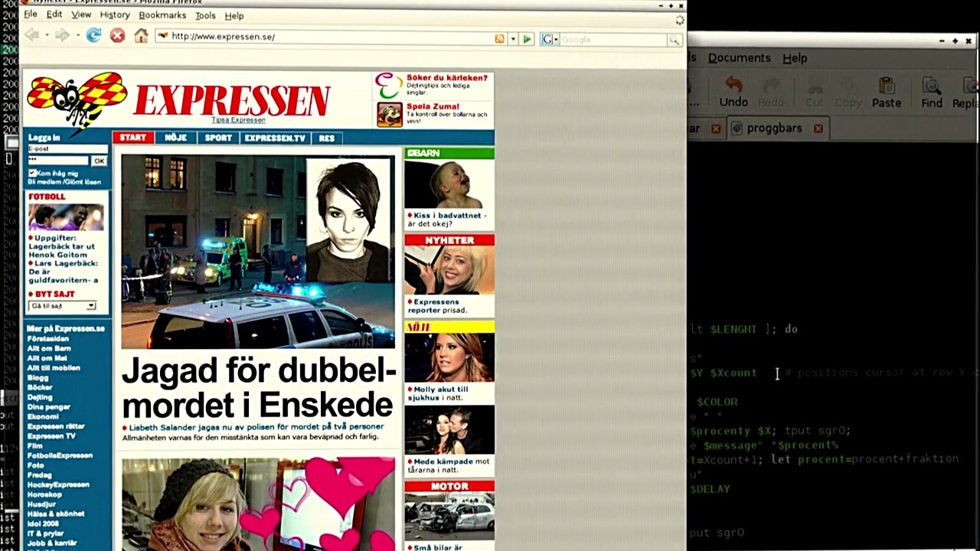Screen dimensions: 980x551
Task: Open the back history dropdown arrow
Action: point(46,36)
